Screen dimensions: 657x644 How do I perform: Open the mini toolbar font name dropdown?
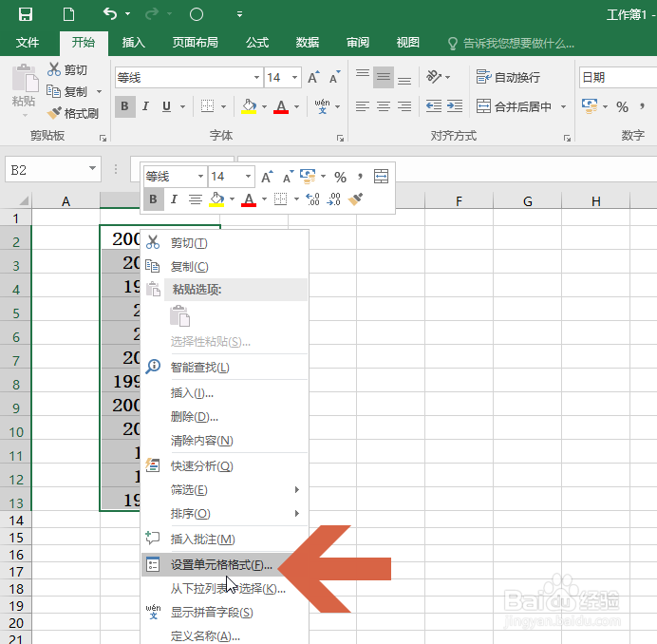coord(200,176)
